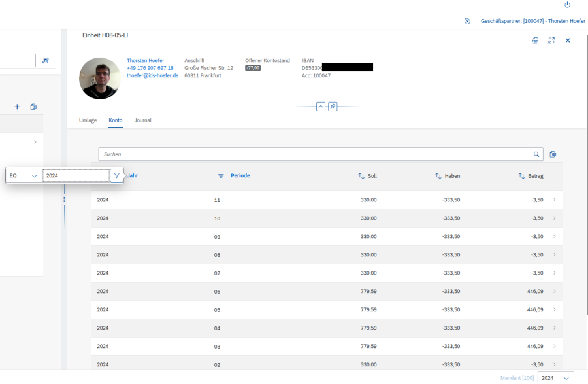The width and height of the screenshot is (588, 384).
Task: Open details of period 11 row
Action: pos(554,200)
